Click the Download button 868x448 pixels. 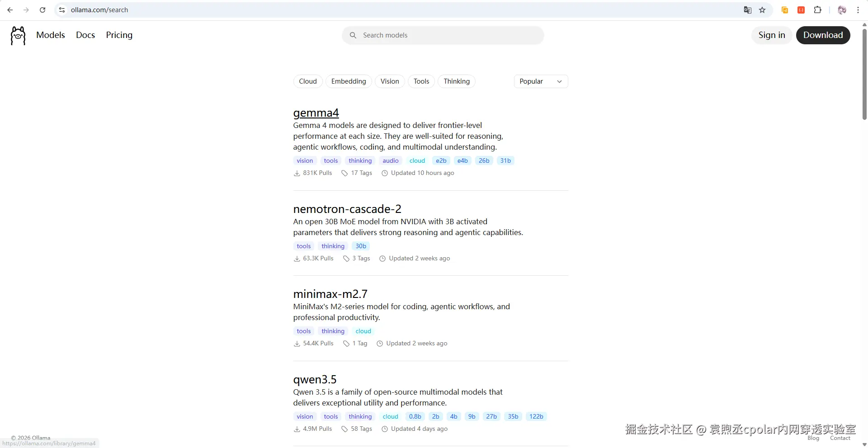[823, 35]
